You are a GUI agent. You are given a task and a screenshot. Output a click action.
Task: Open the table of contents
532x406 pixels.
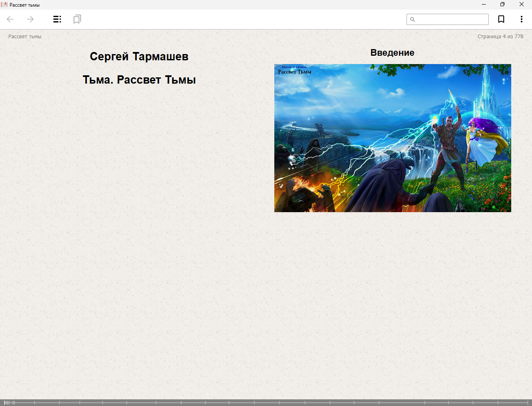[57, 19]
